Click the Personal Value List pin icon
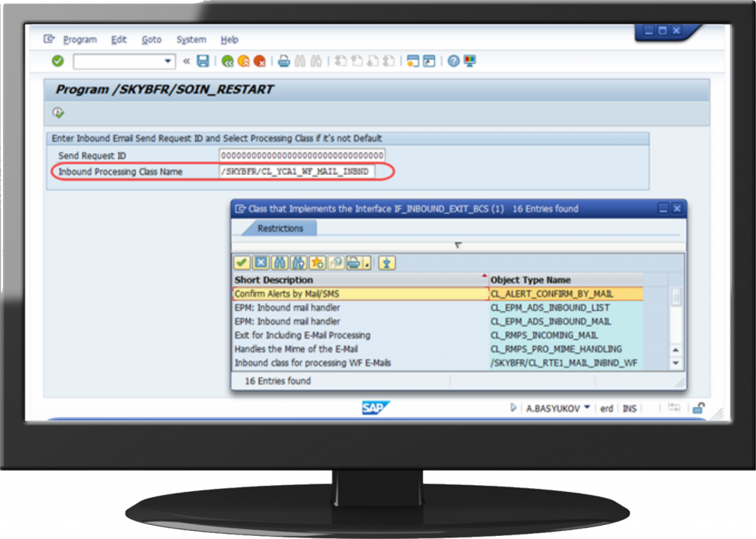The width and height of the screenshot is (756, 539). (387, 263)
